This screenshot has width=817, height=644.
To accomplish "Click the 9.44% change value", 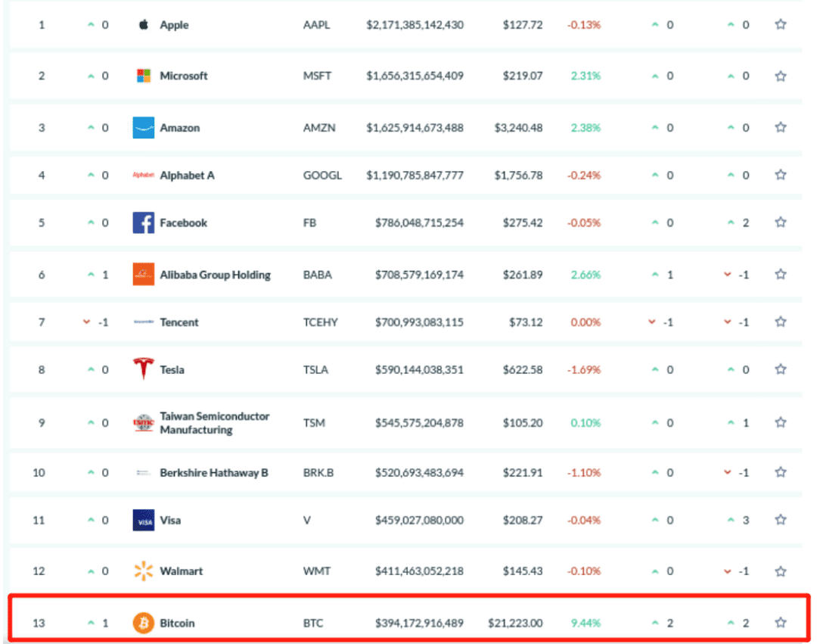I will 586,623.
